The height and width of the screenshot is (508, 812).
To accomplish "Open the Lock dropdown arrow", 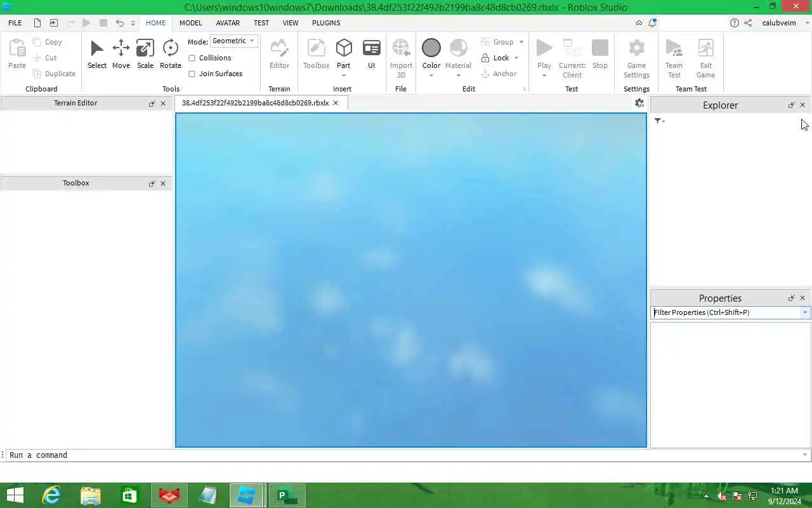I will click(516, 58).
